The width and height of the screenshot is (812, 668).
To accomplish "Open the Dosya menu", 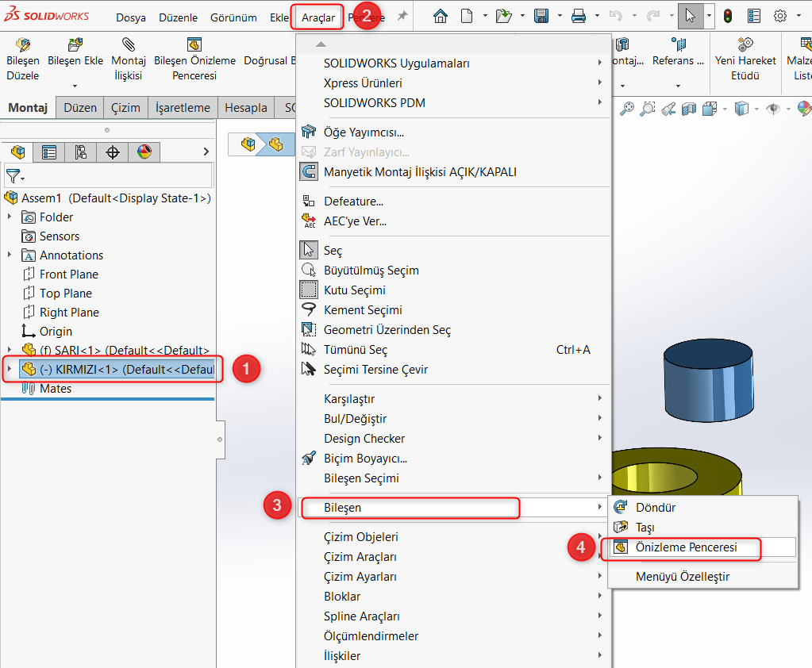I will (130, 17).
